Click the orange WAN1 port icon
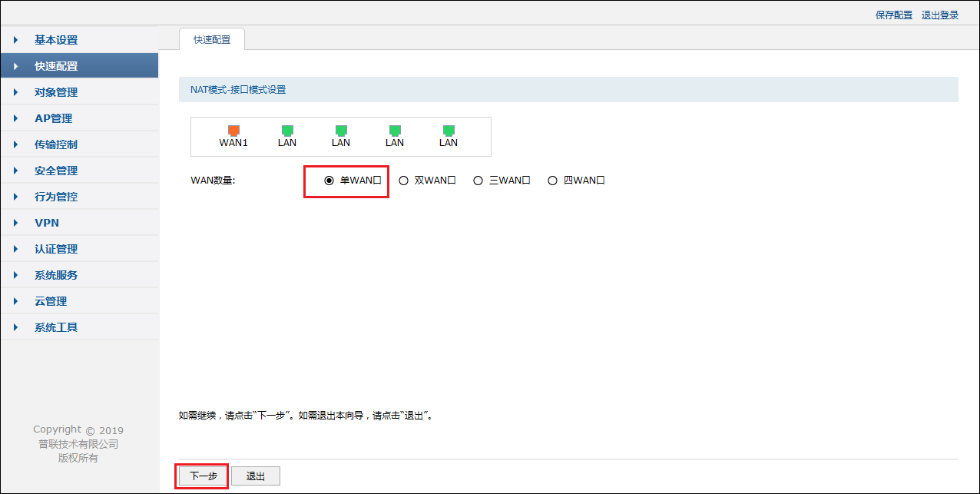The width and height of the screenshot is (980, 494). [233, 131]
